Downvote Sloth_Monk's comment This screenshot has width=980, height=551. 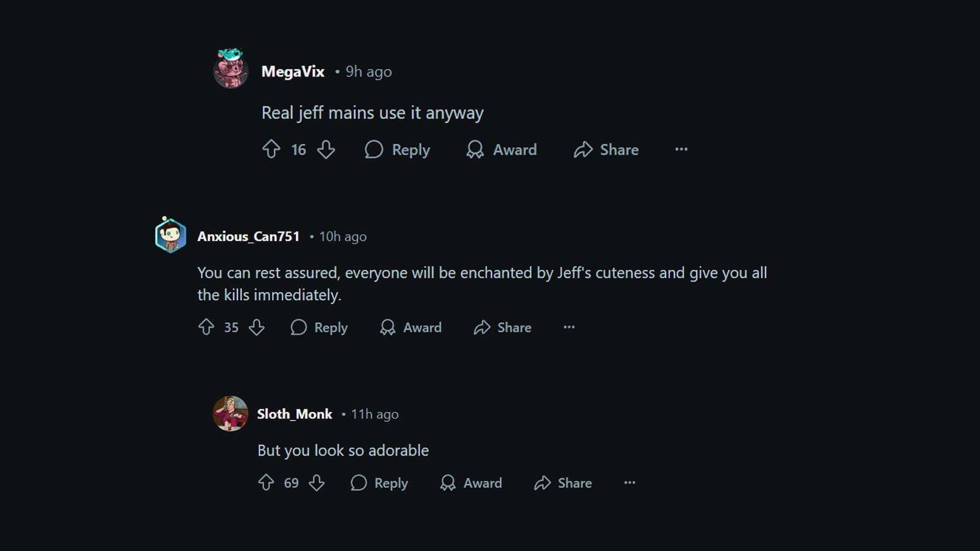[317, 483]
